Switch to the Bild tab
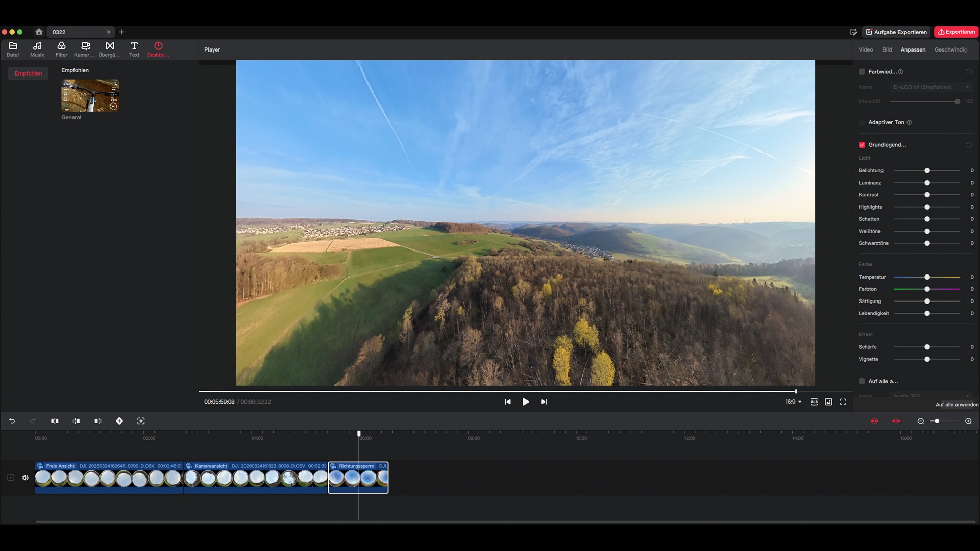This screenshot has height=551, width=980. pyautogui.click(x=887, y=49)
